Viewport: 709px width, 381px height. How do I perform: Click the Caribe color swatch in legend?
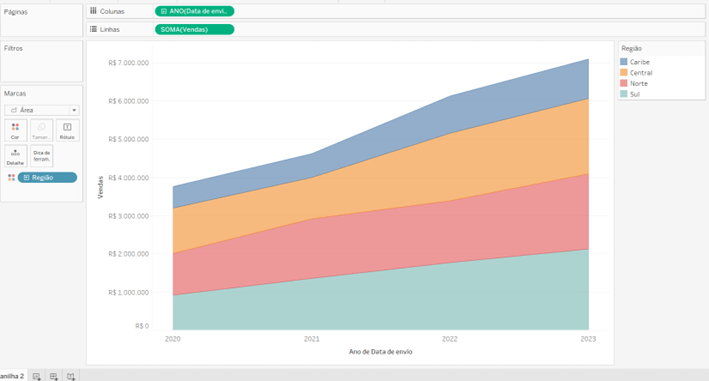point(624,61)
